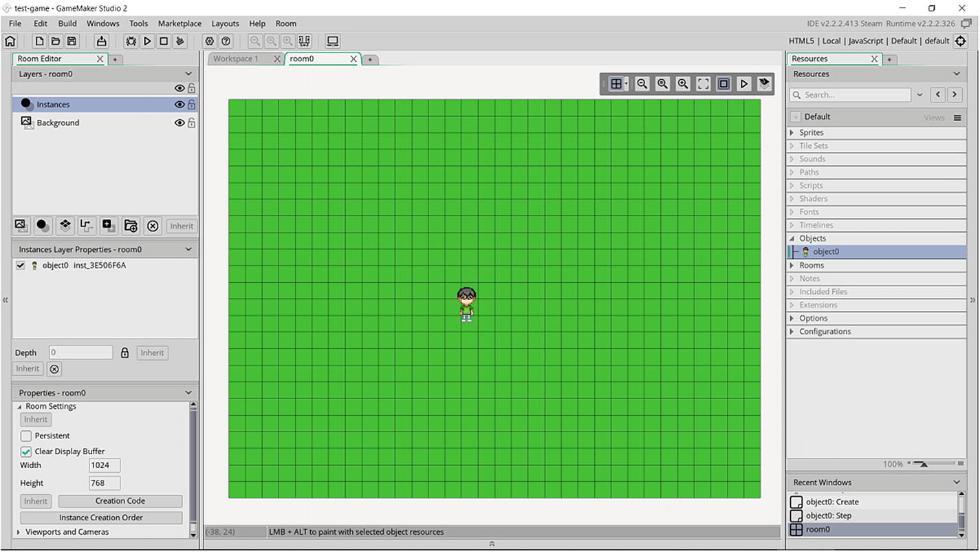Image resolution: width=980 pixels, height=552 pixels.
Task: Open help with the question mark icon
Action: coord(226,41)
